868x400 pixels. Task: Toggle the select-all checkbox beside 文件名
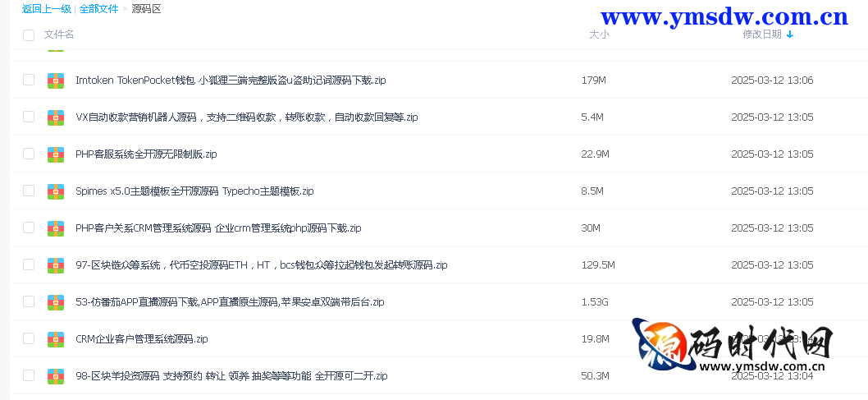click(29, 34)
